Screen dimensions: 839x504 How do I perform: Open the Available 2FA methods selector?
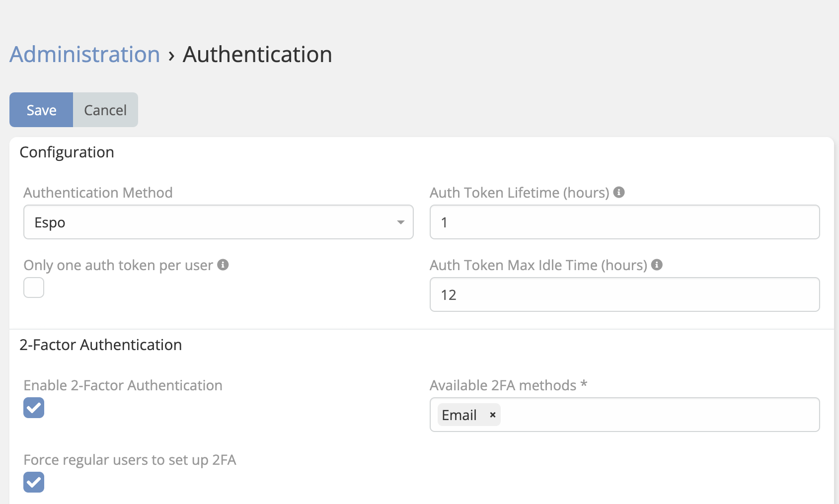tap(656, 415)
